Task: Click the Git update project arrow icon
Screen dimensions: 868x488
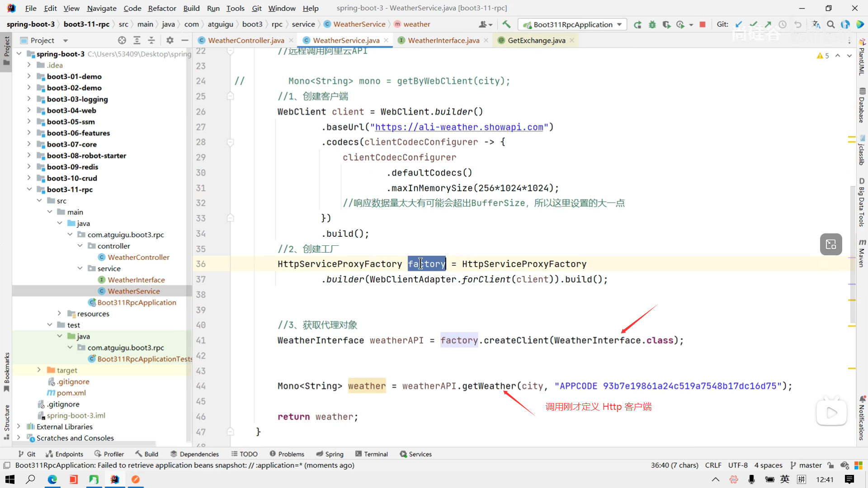Action: [x=739, y=24]
